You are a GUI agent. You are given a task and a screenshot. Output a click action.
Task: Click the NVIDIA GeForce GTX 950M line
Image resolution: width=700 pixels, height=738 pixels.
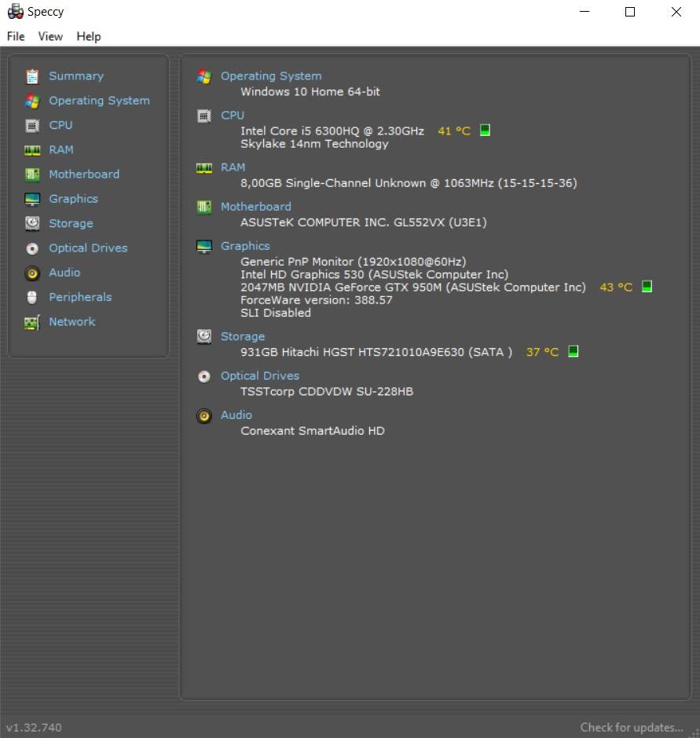(x=413, y=287)
